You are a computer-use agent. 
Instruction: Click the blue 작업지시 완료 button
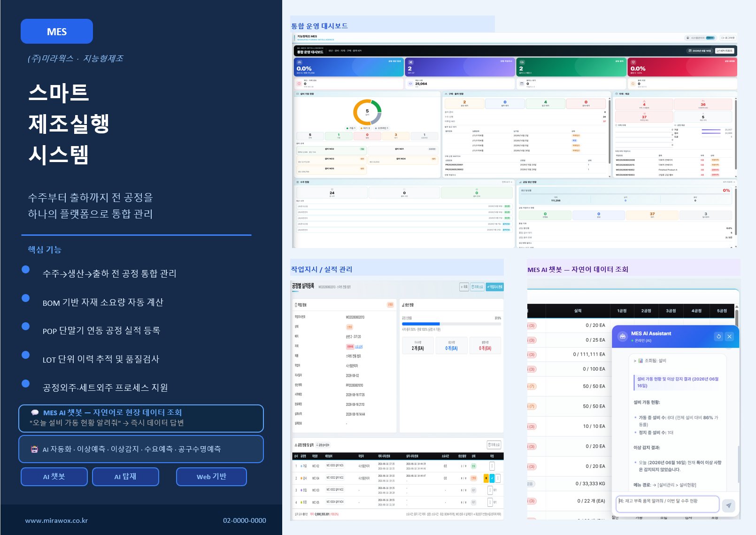click(494, 287)
